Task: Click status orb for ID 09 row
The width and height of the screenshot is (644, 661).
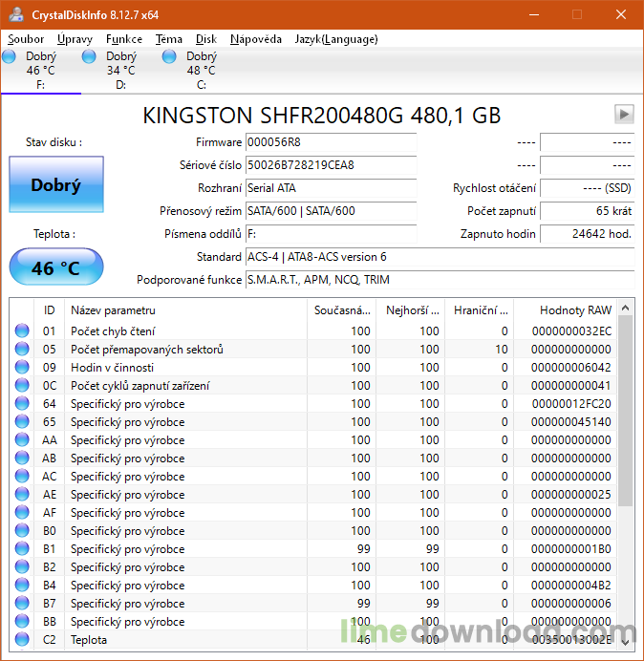Action: pos(22,367)
